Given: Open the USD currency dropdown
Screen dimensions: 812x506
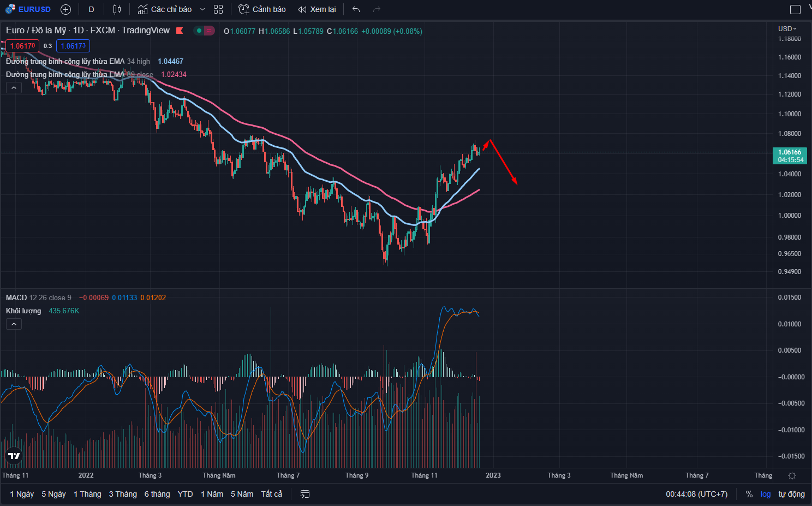Looking at the screenshot, I should click(787, 28).
